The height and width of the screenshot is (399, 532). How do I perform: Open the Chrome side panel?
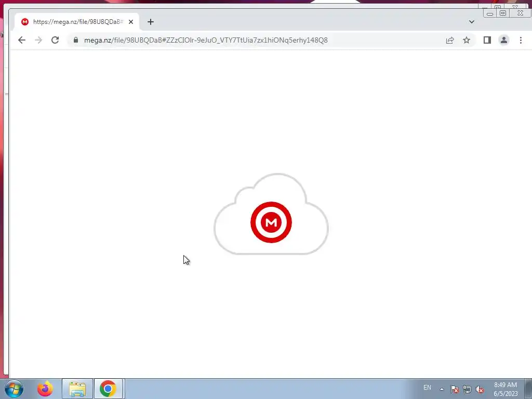487,40
